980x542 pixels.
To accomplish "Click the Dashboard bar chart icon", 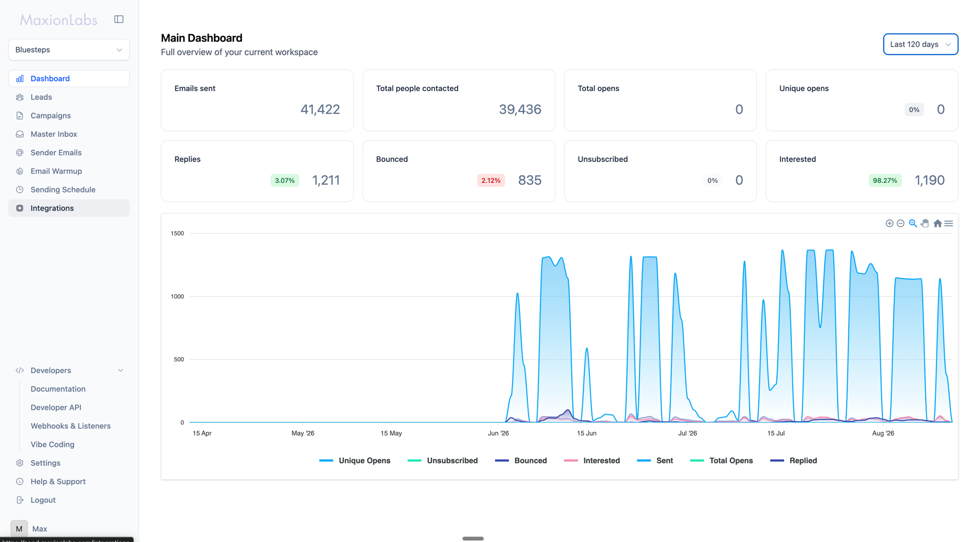I will tap(20, 78).
